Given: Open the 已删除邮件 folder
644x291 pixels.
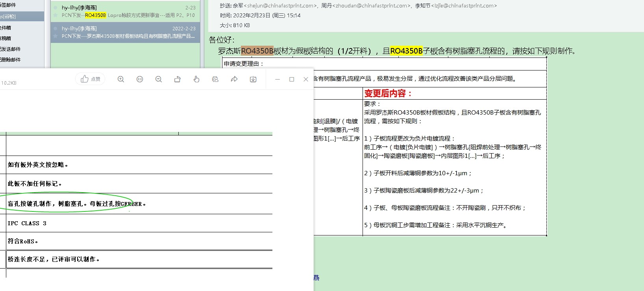Looking at the screenshot, I should (x=10, y=59).
